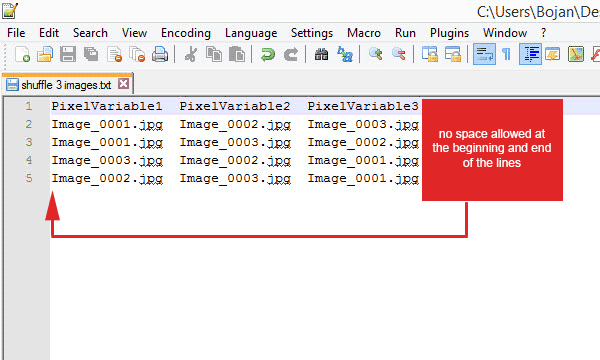Open the Encoding menu

(186, 33)
